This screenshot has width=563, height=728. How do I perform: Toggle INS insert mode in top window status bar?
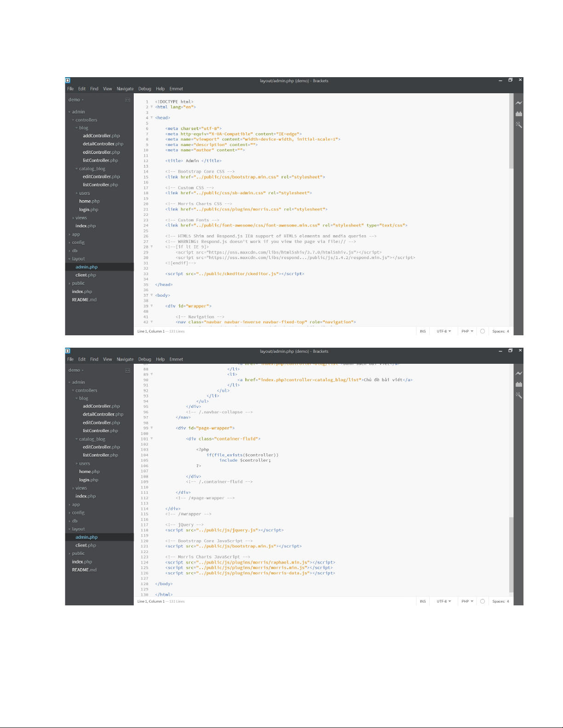[x=422, y=331]
